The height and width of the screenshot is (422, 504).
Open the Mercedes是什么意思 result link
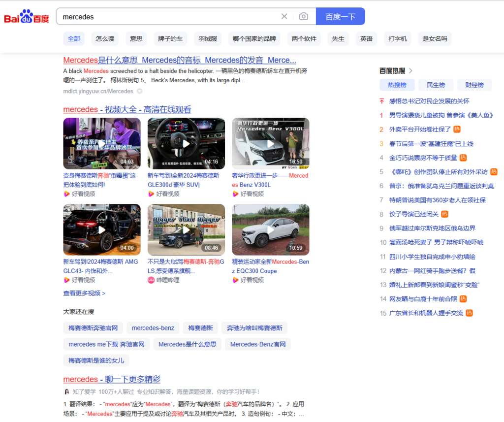(180, 60)
